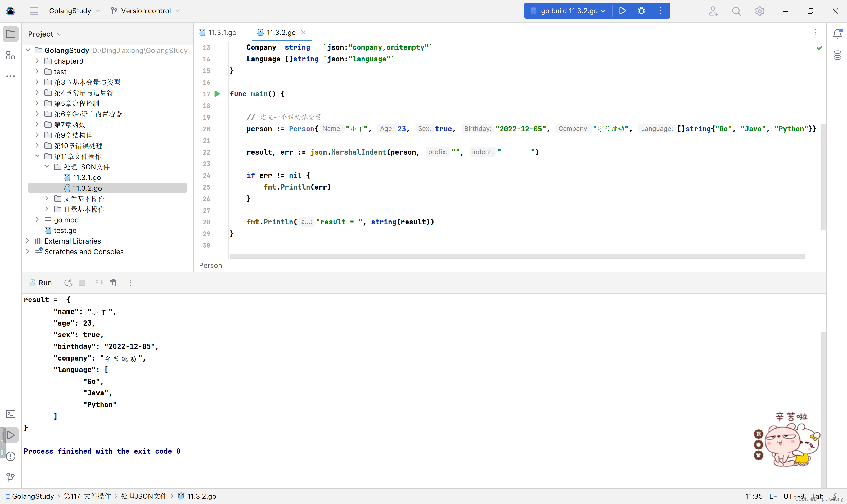Clear console output with trash icon
Image resolution: width=847 pixels, height=504 pixels.
pos(113,282)
